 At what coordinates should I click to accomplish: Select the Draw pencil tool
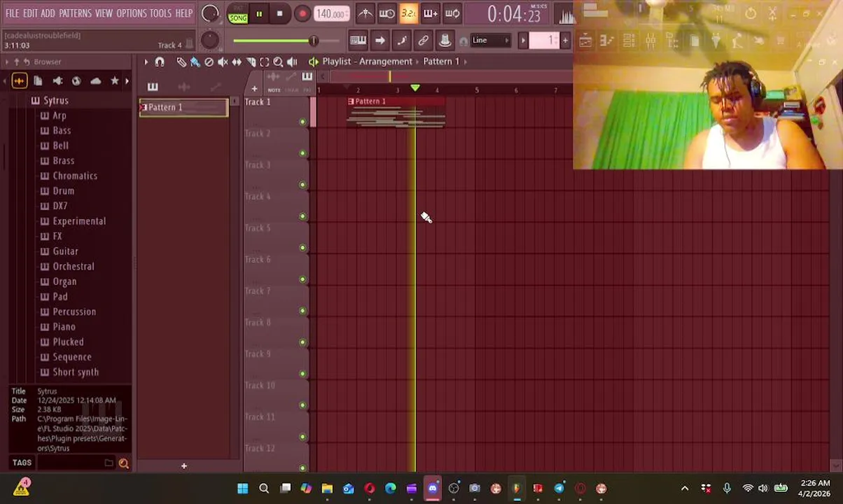click(181, 62)
